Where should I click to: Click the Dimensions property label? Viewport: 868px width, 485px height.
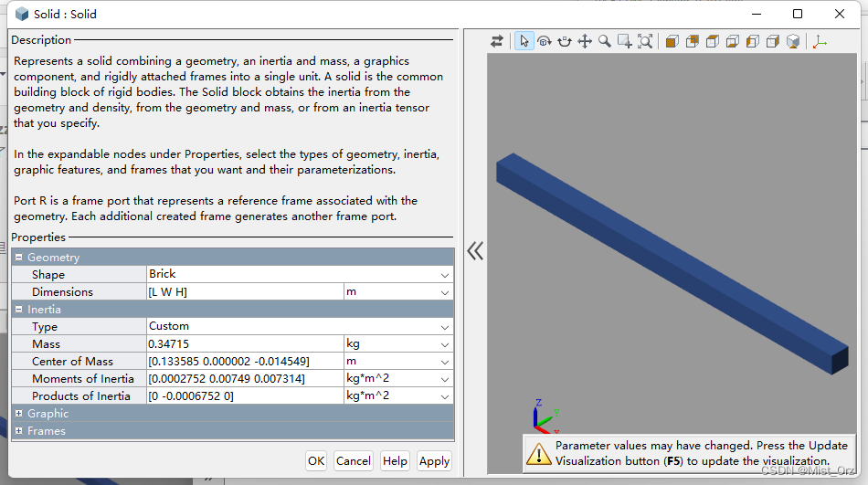pos(62,291)
